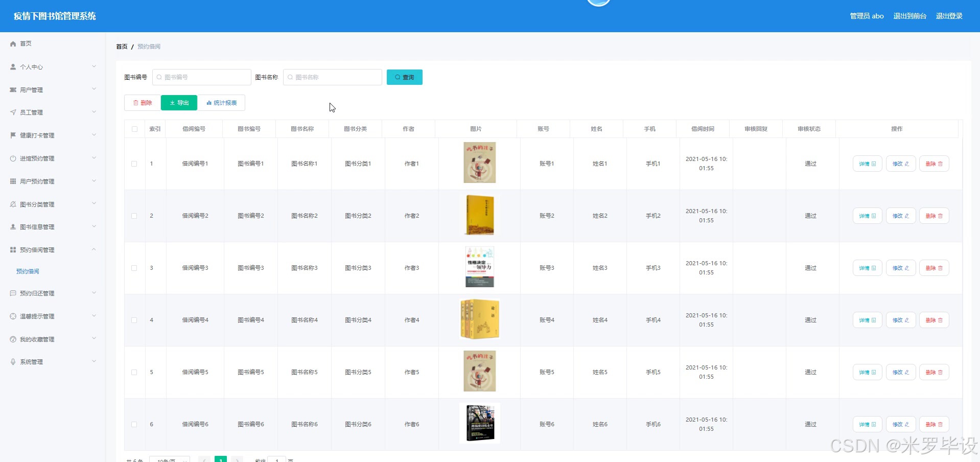Screen dimensions: 980x462
Task: Click the flag icon for 健康打卡管理
Action: tap(12, 135)
